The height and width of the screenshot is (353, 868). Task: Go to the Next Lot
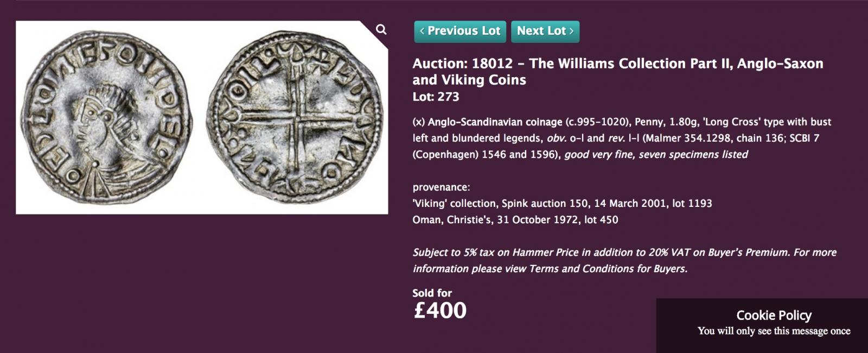click(x=545, y=31)
